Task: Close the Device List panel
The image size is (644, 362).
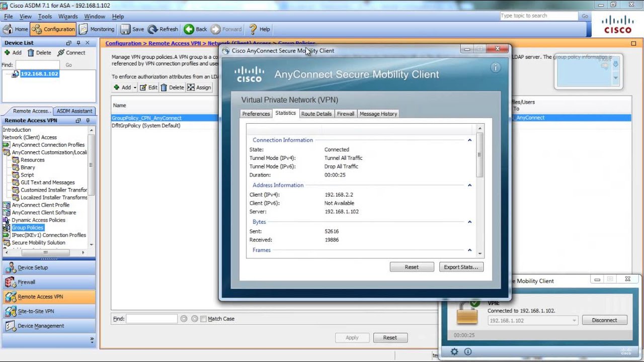Action: (87, 43)
